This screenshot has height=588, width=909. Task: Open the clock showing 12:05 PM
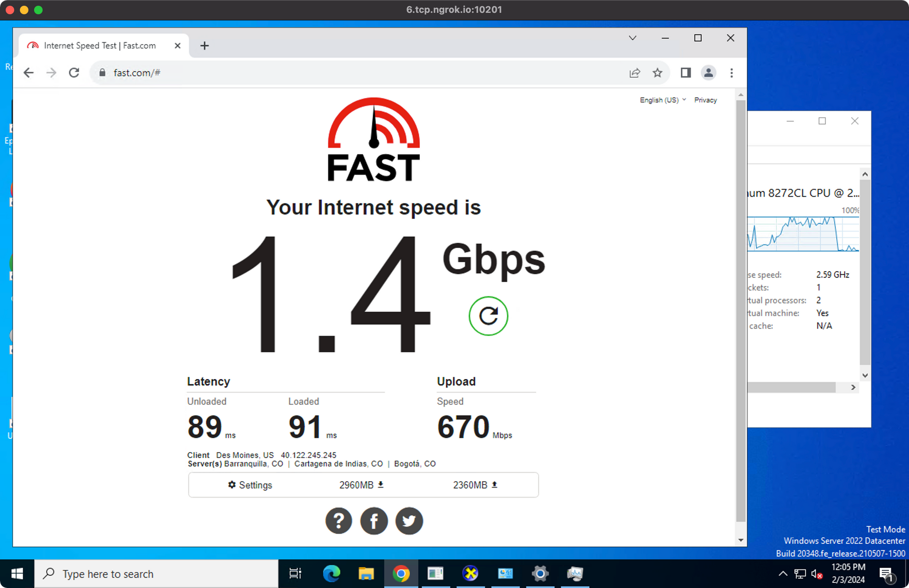pyautogui.click(x=848, y=573)
